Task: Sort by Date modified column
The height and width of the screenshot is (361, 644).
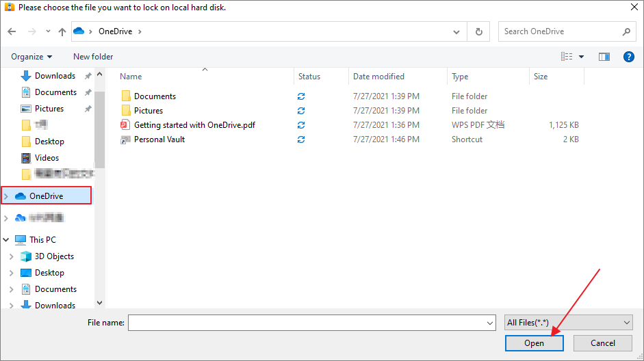Action: tap(378, 77)
